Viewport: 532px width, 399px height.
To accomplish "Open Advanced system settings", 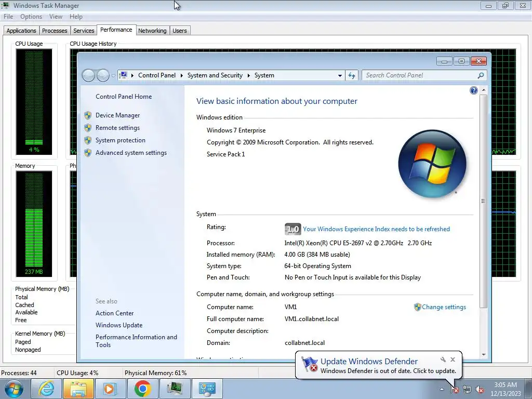I will click(x=131, y=153).
